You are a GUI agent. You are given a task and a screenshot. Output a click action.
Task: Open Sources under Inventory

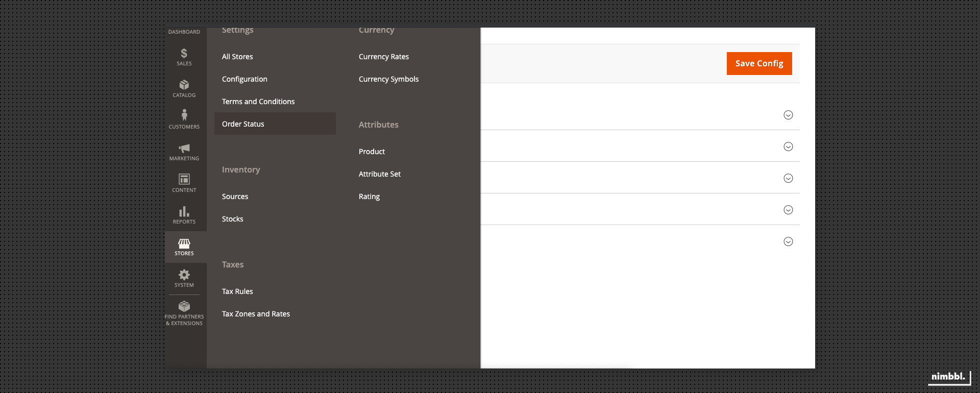tap(235, 196)
